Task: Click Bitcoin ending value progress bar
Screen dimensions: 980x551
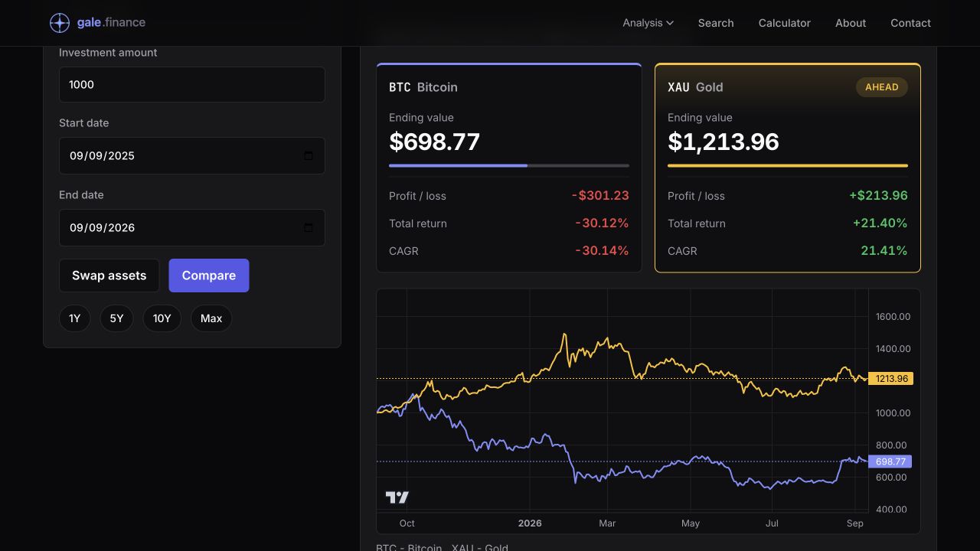Action: pos(509,165)
